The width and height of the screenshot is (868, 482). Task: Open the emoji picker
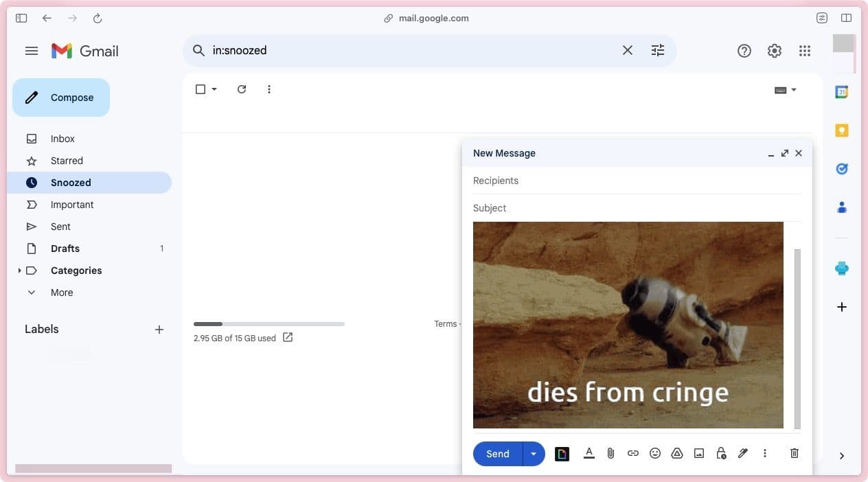[654, 453]
